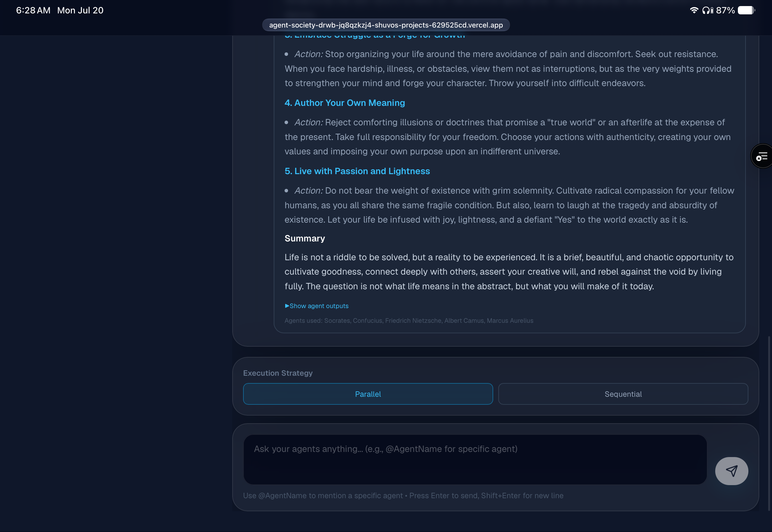Click the Author Your Own Meaning heading

click(345, 103)
